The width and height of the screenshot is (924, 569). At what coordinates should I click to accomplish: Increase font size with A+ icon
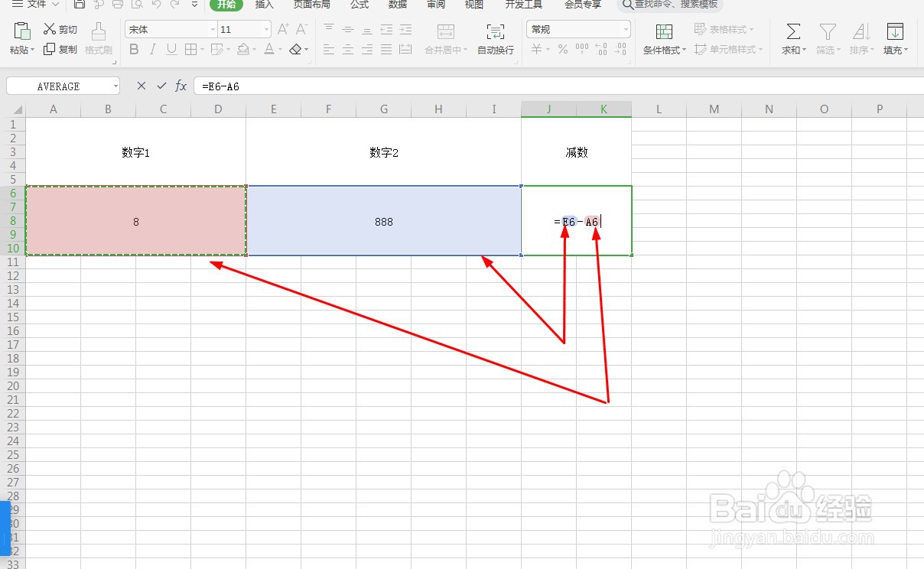[x=283, y=29]
